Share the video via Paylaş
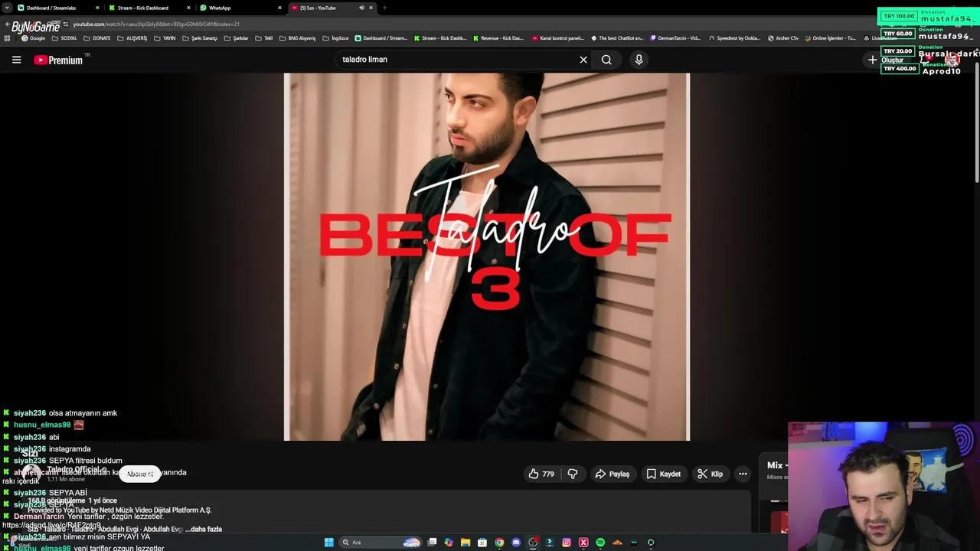The height and width of the screenshot is (551, 980). click(612, 474)
